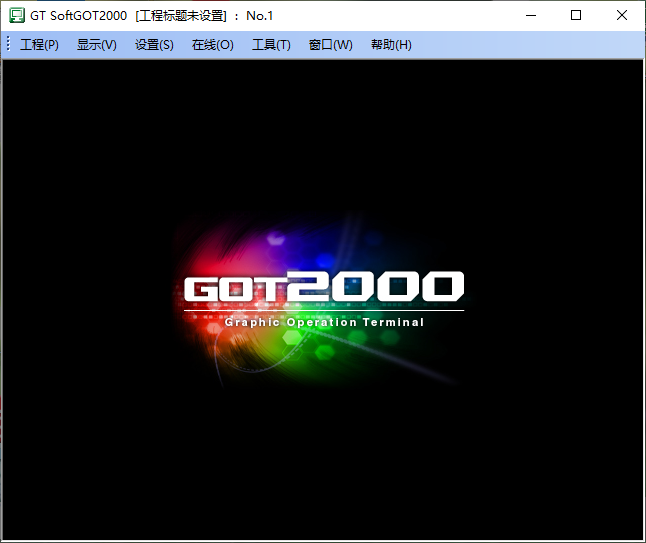This screenshot has height=543, width=646.
Task: Click the menu bar drag handle grip
Action: 8,44
